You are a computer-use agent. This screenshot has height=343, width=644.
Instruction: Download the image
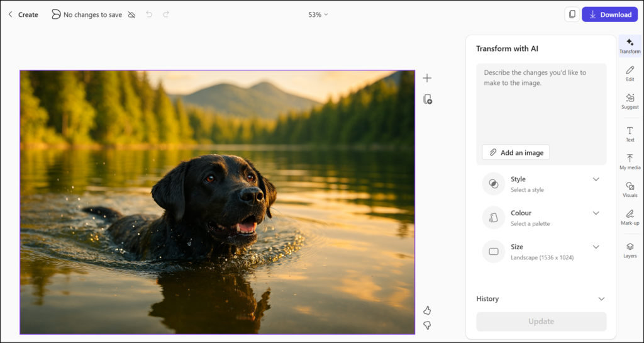[x=609, y=14]
